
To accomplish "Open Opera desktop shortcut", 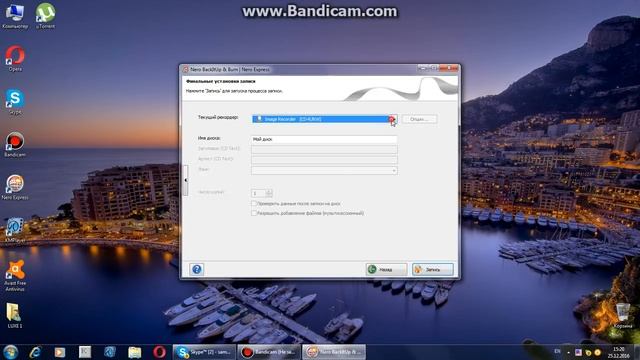I will click(15, 58).
